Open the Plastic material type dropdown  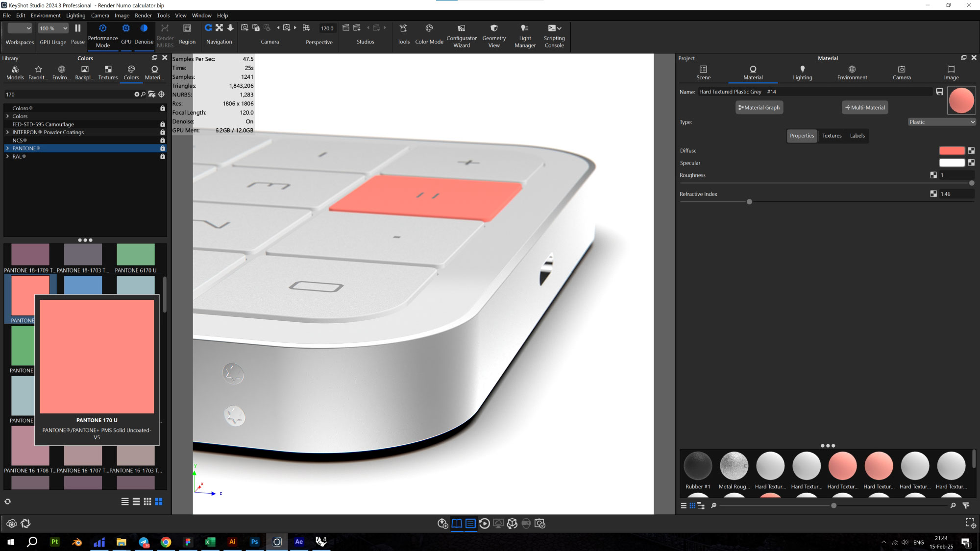(x=941, y=122)
